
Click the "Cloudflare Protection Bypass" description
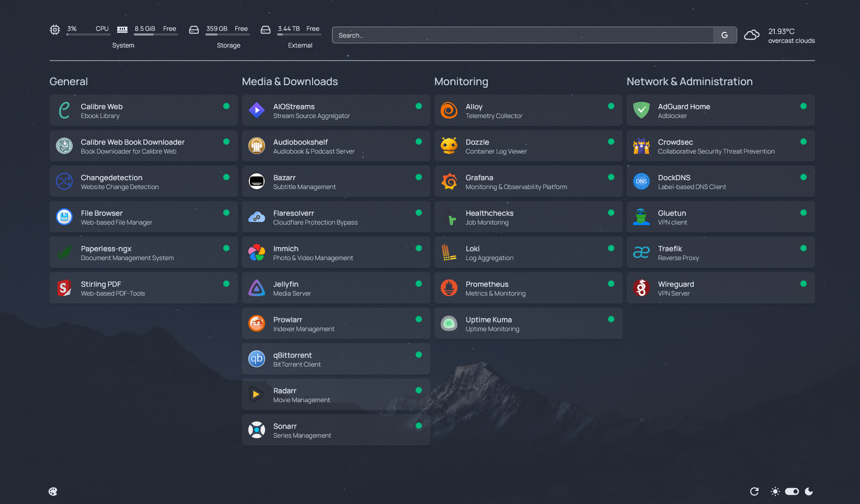pyautogui.click(x=315, y=222)
